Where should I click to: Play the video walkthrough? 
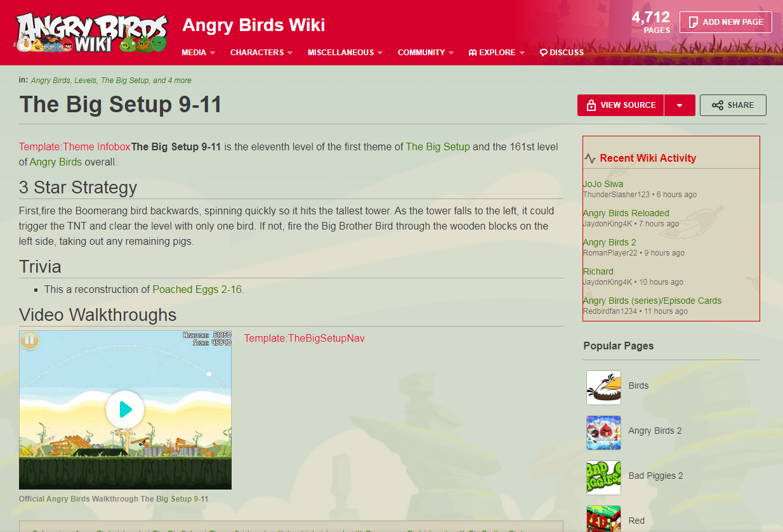pyautogui.click(x=125, y=410)
